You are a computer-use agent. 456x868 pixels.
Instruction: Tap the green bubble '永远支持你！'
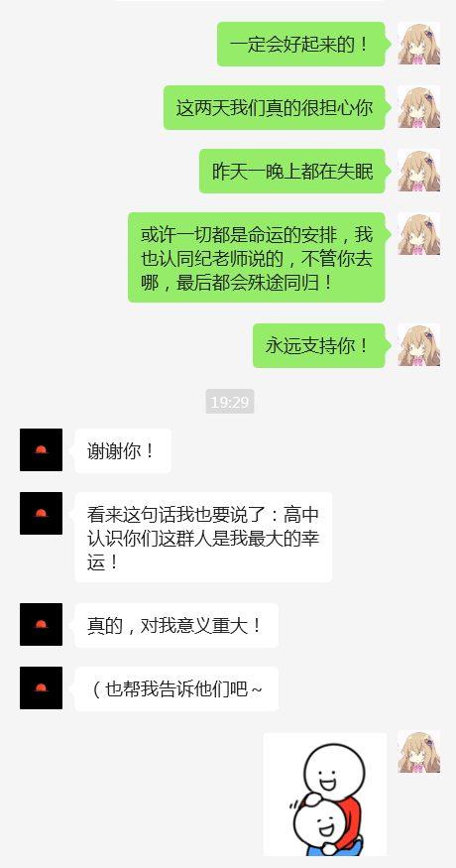pos(319,346)
